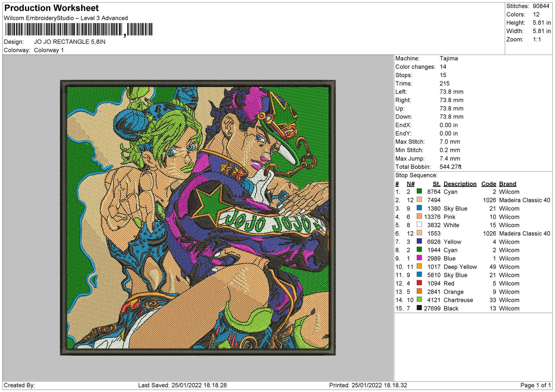Click the N# column header

[x=411, y=184]
